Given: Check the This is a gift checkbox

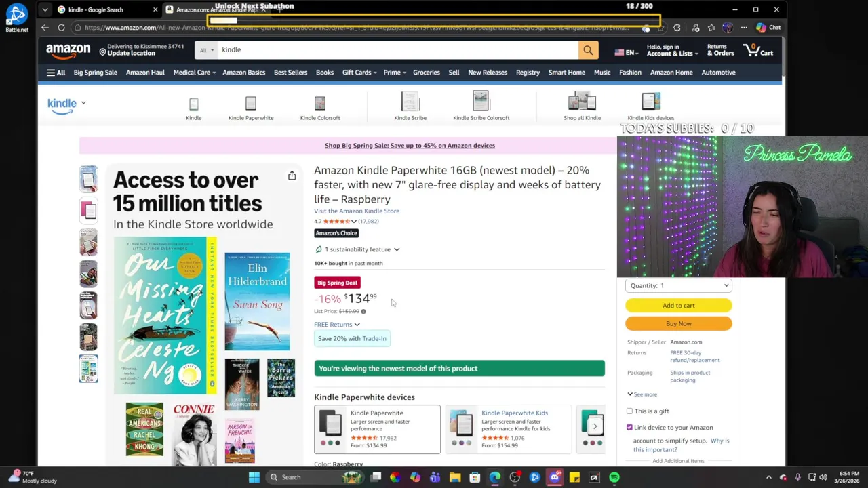Looking at the screenshot, I should 629,411.
